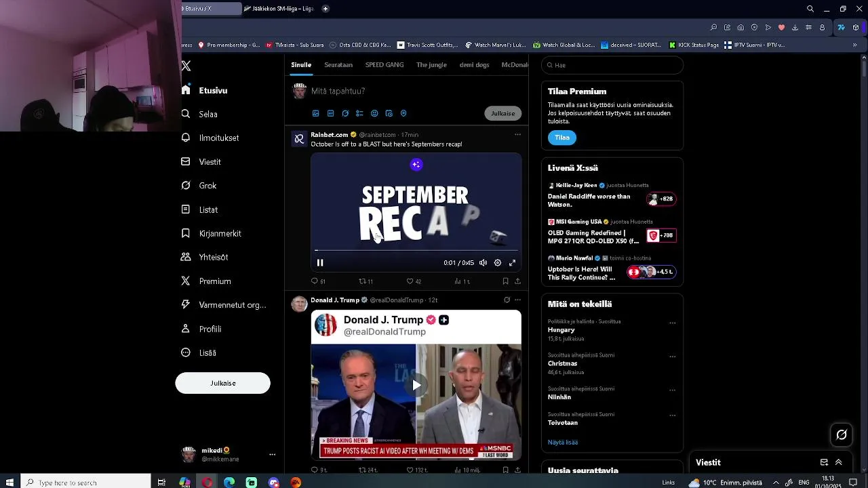Image resolution: width=868 pixels, height=488 pixels.
Task: Open Varmennetut org. page
Action: (223, 305)
